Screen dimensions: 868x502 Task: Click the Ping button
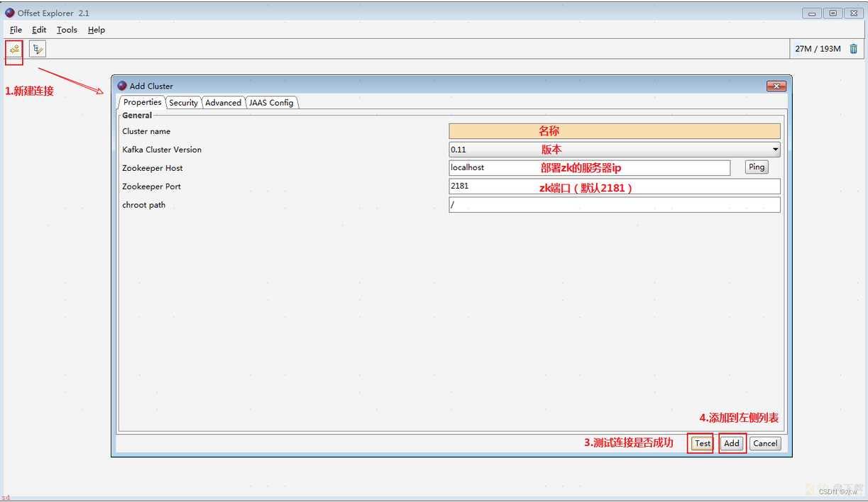(757, 167)
